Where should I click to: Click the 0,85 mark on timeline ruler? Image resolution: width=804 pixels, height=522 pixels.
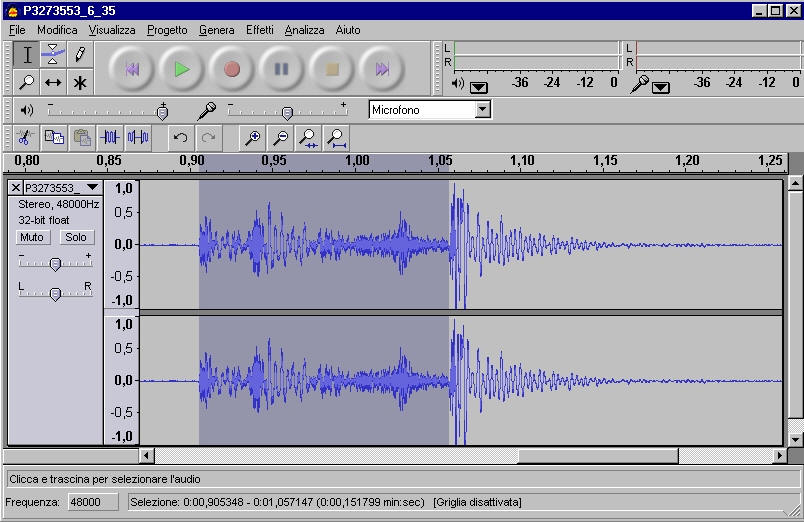pyautogui.click(x=109, y=161)
